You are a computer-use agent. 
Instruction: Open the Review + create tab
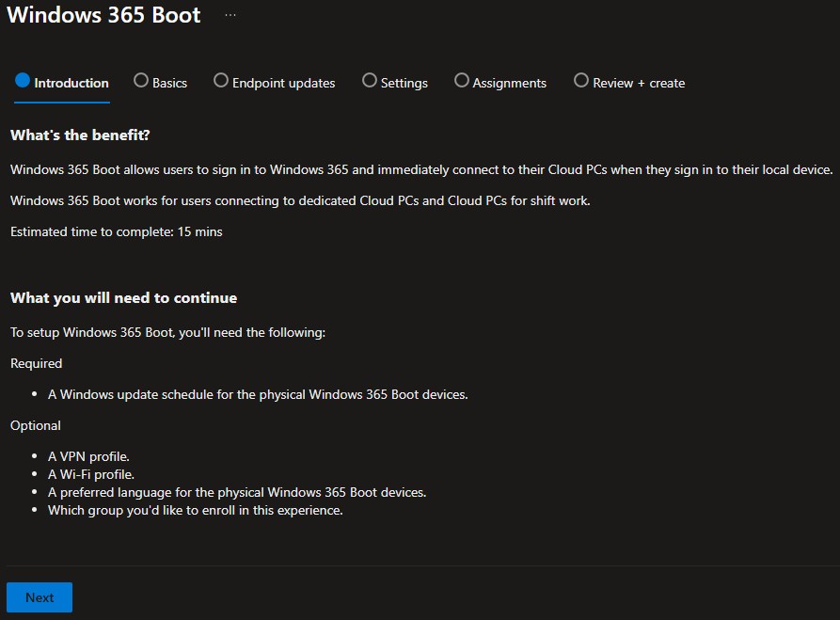tap(639, 83)
